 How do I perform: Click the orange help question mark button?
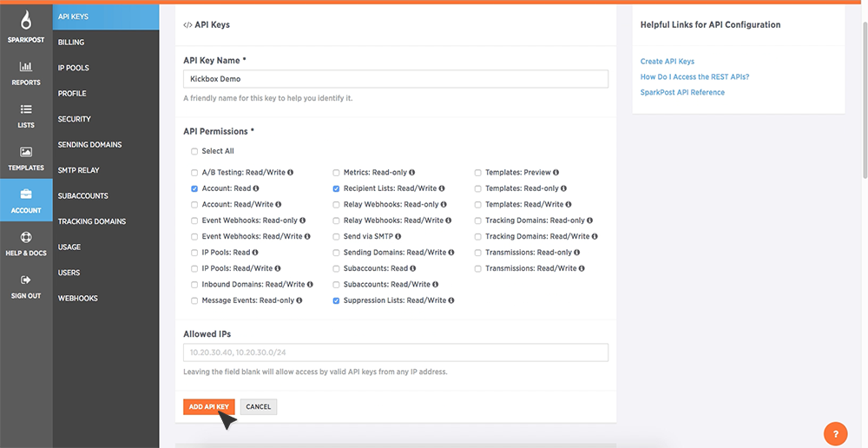coord(835,433)
